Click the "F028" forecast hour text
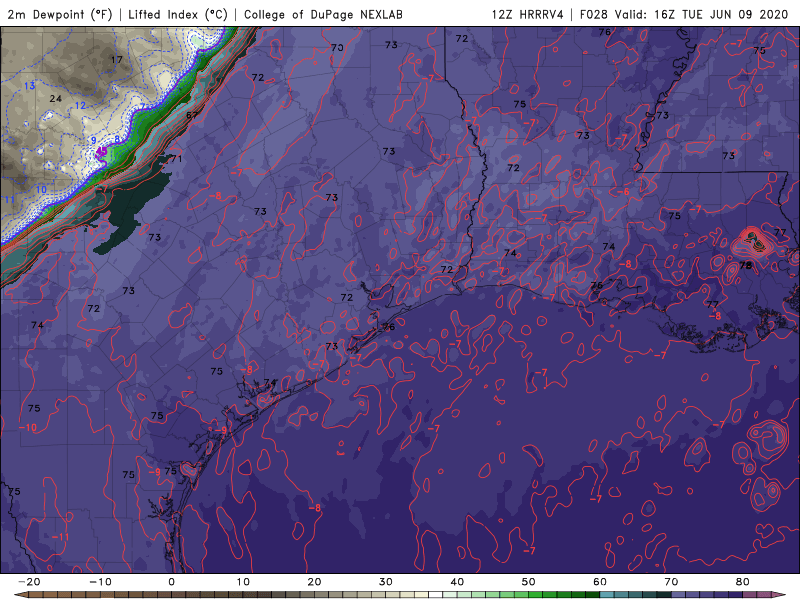Viewport: 800px width, 600px height. pos(593,14)
